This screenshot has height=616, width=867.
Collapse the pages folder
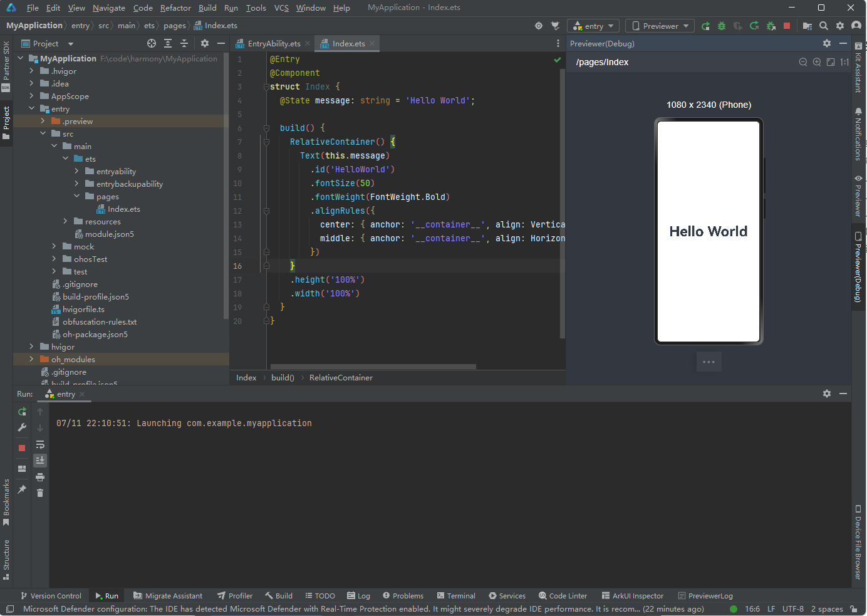(77, 196)
